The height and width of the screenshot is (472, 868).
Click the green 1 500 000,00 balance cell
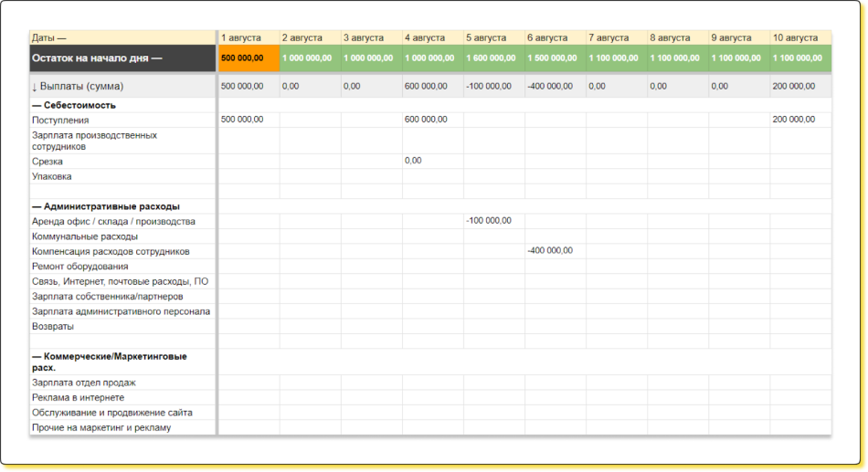tap(555, 58)
